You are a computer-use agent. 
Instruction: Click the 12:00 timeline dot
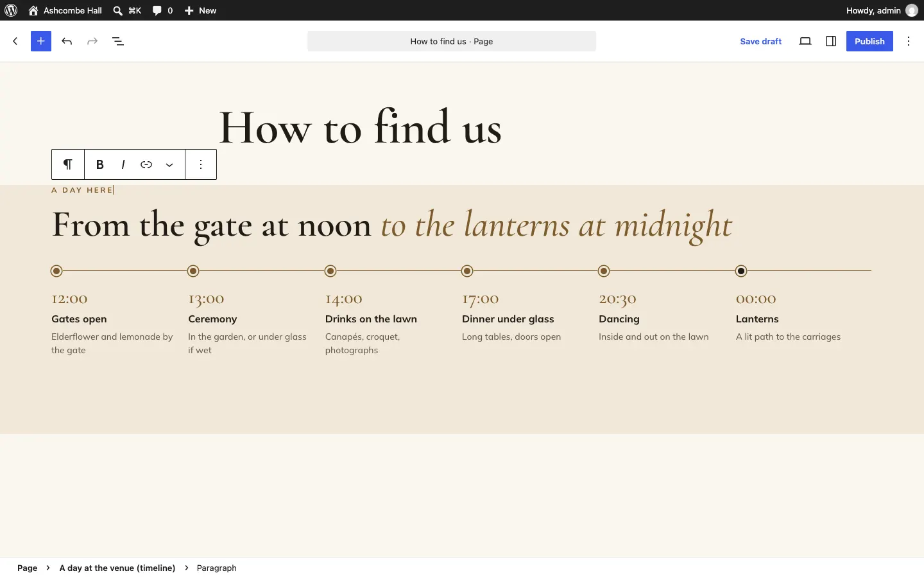coord(56,271)
